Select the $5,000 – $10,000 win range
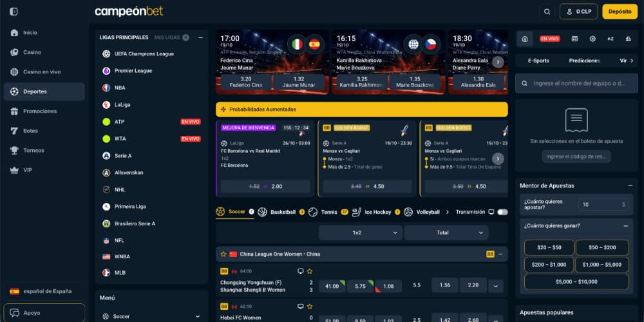644x322 pixels. coord(576,282)
